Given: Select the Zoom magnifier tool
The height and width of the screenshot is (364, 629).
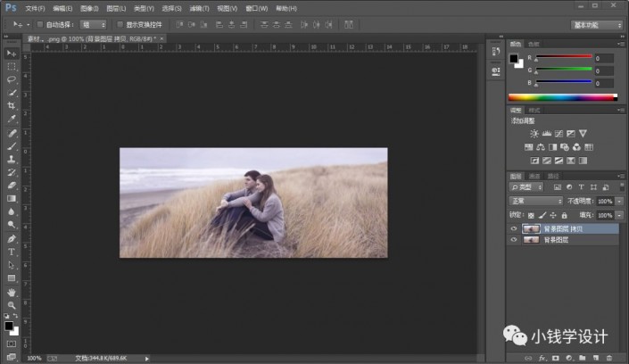Looking at the screenshot, I should 12,305.
